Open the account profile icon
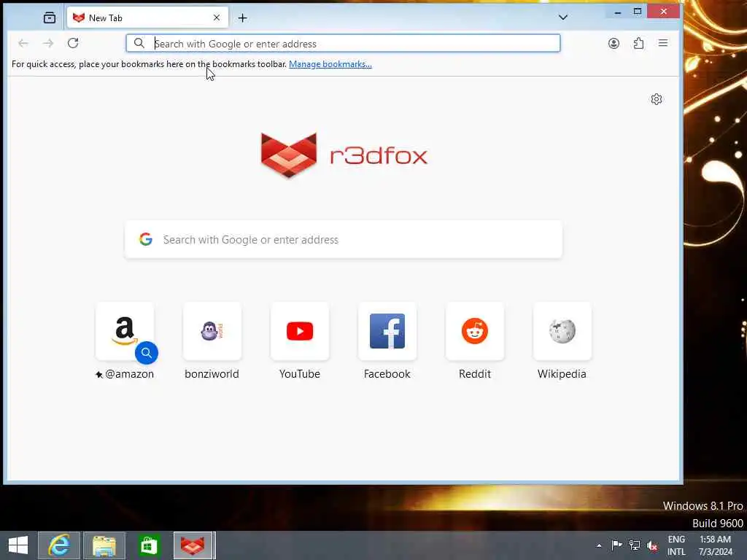This screenshot has height=560, width=747. (x=614, y=43)
